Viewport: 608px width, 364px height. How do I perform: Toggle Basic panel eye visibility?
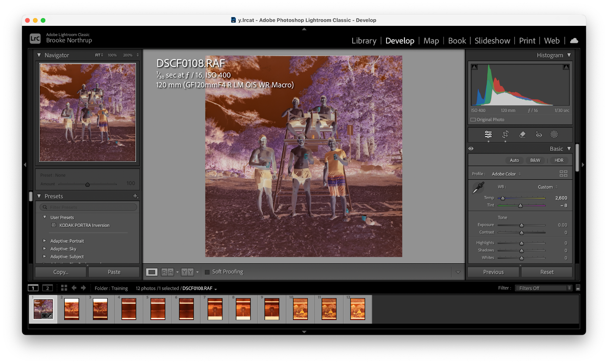tap(471, 149)
